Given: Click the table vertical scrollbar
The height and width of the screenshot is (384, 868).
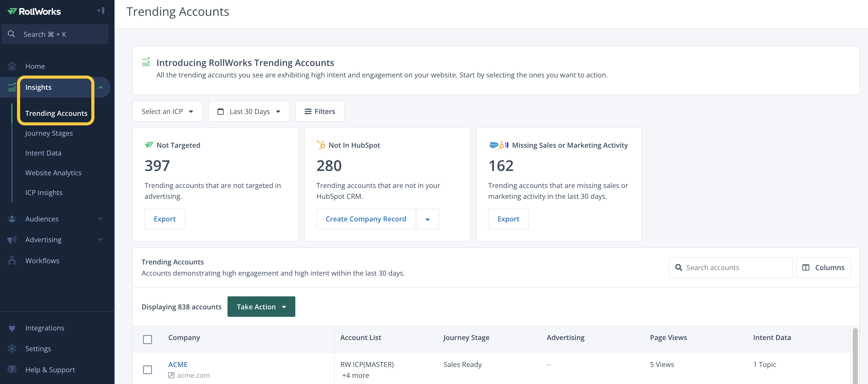Looking at the screenshot, I should coord(855,356).
